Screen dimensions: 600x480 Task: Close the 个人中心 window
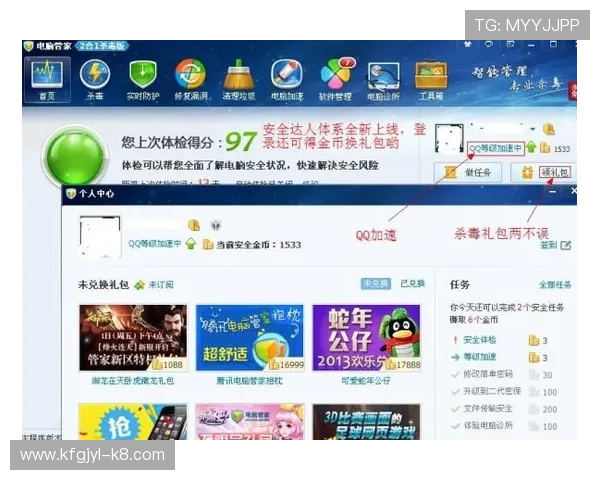[573, 191]
